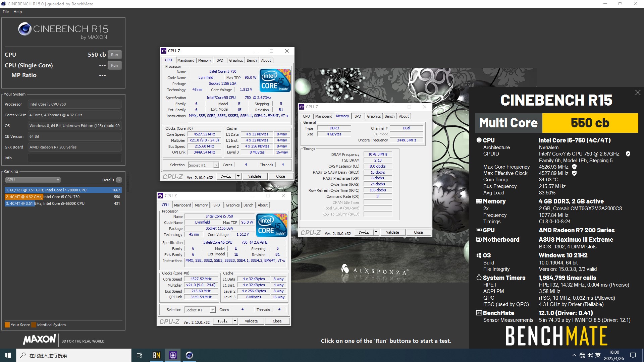Screen dimensions: 644x362
Task: Run the CPU Single Core benchmark
Action: click(x=115, y=65)
